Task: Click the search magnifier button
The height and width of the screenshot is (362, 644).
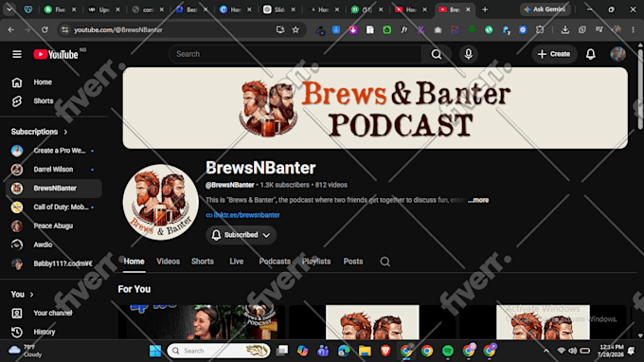Action: pyautogui.click(x=437, y=54)
